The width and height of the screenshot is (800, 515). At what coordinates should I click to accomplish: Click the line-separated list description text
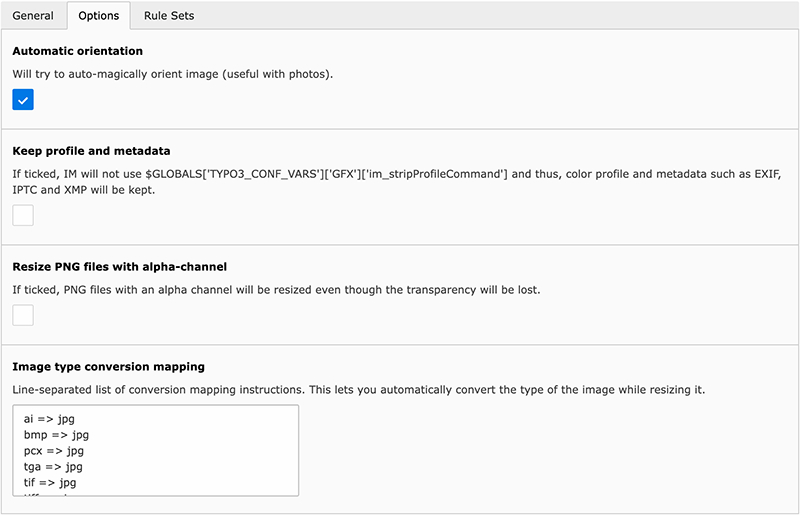tap(358, 389)
